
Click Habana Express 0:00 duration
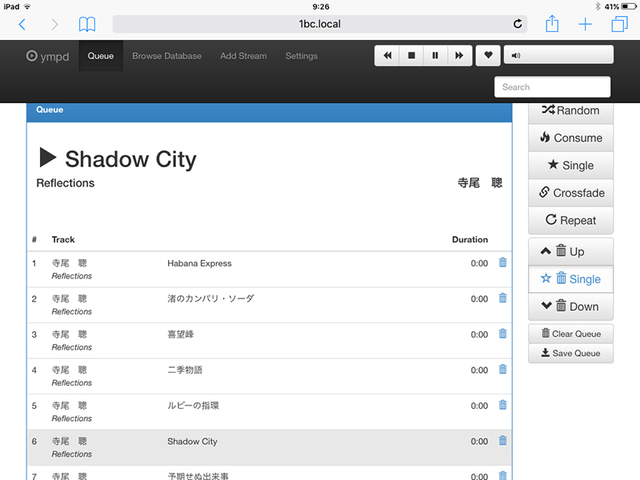tap(479, 263)
